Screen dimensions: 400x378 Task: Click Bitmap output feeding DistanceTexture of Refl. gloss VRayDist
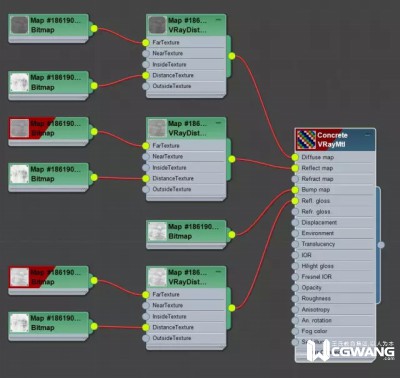pos(94,326)
